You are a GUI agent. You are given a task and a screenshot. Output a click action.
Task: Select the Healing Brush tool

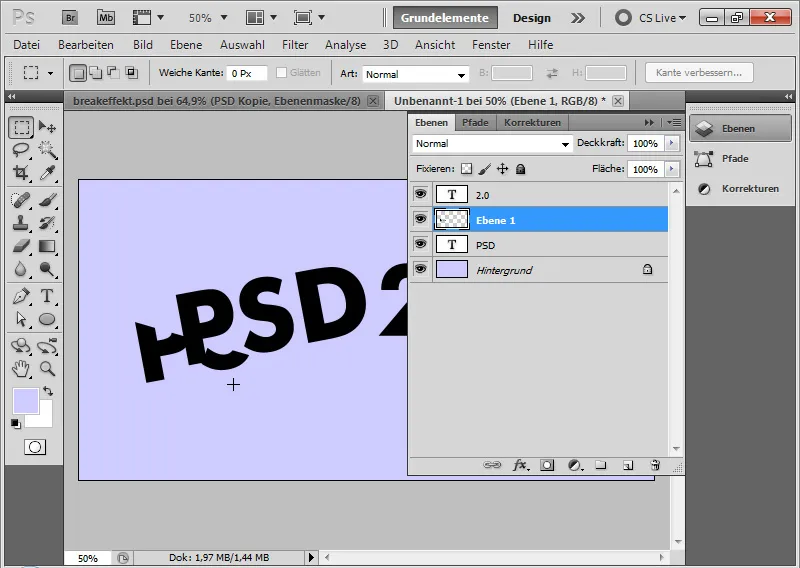tap(21, 200)
